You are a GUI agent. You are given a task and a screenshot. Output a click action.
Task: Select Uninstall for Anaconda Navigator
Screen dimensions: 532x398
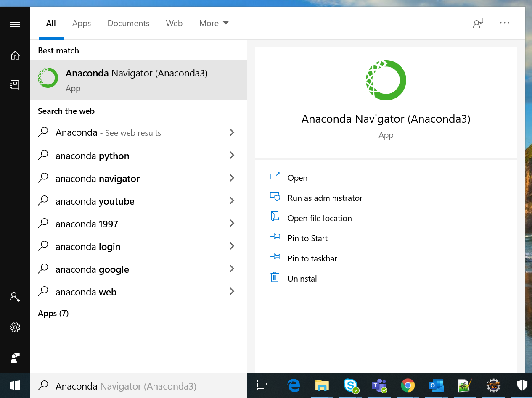coord(303,279)
